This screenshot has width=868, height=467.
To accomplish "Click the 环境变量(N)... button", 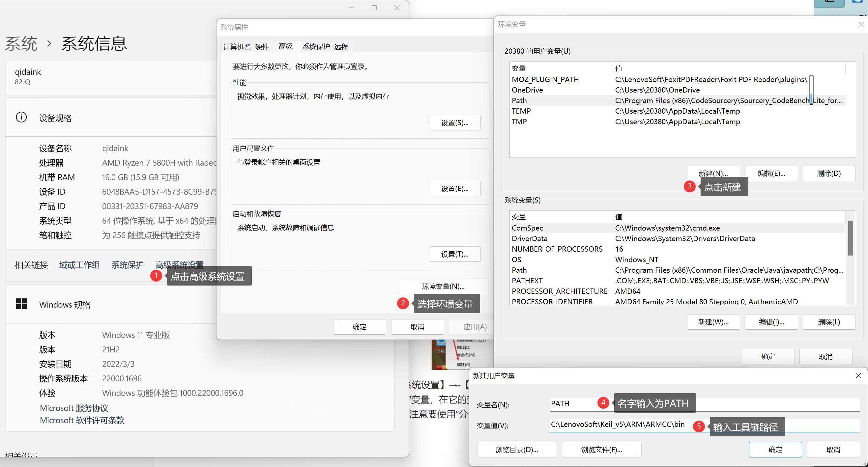I will coord(443,286).
